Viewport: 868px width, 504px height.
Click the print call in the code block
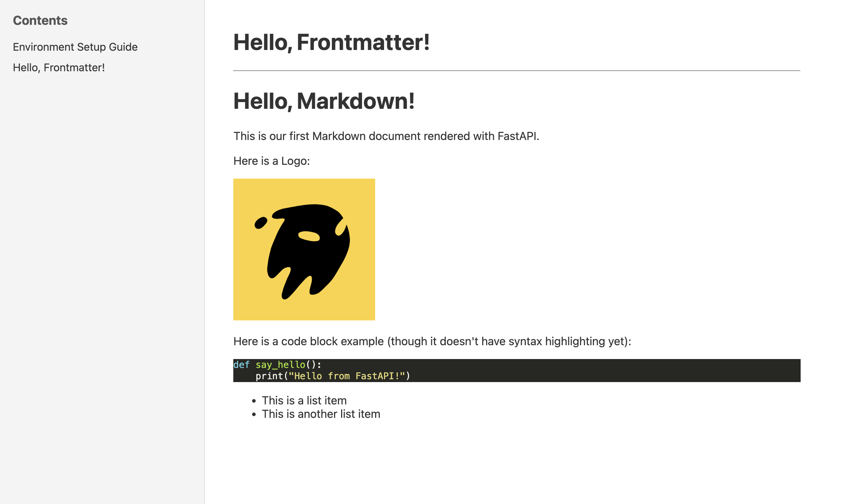[x=269, y=376]
